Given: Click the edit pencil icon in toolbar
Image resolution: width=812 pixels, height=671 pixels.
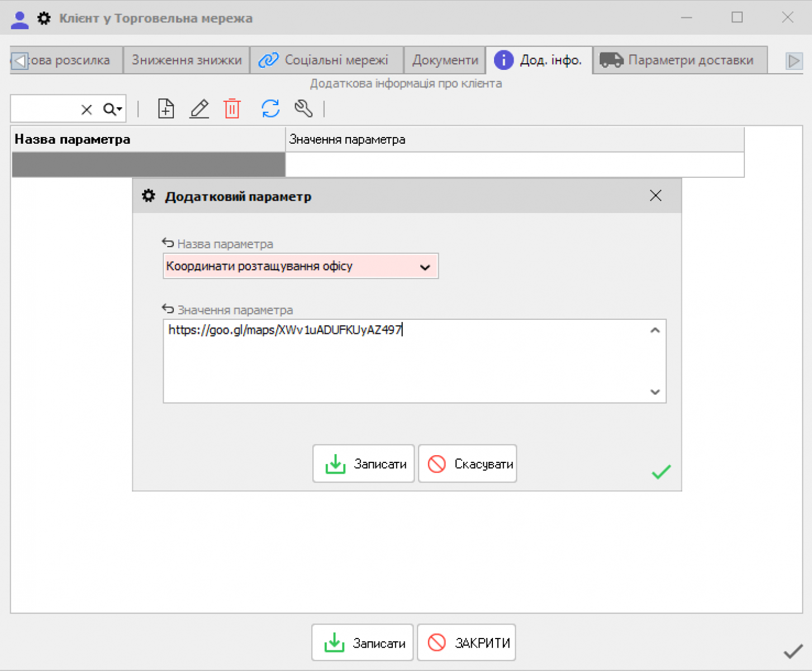Looking at the screenshot, I should 199,108.
